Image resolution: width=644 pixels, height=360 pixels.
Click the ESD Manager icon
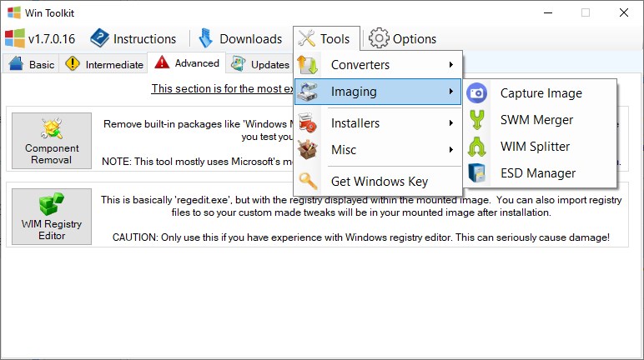[x=477, y=173]
